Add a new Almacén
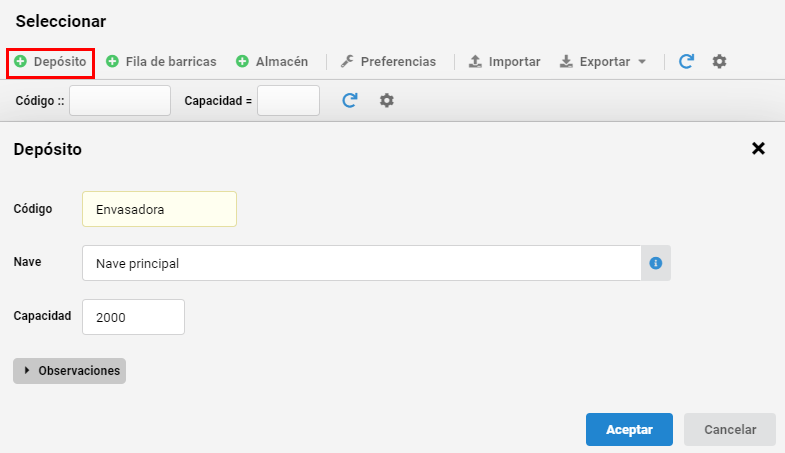 (272, 62)
